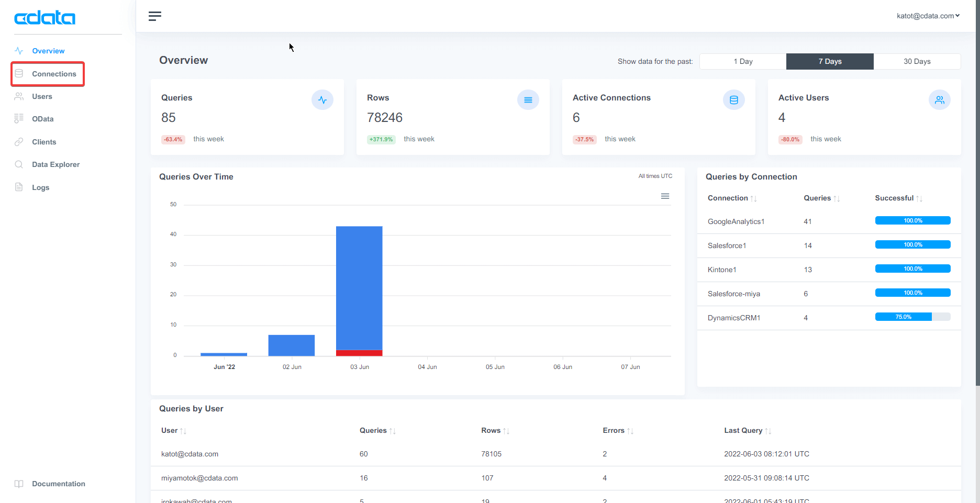980x503 pixels.
Task: Toggle the hamburger sidebar menu icon
Action: (154, 16)
